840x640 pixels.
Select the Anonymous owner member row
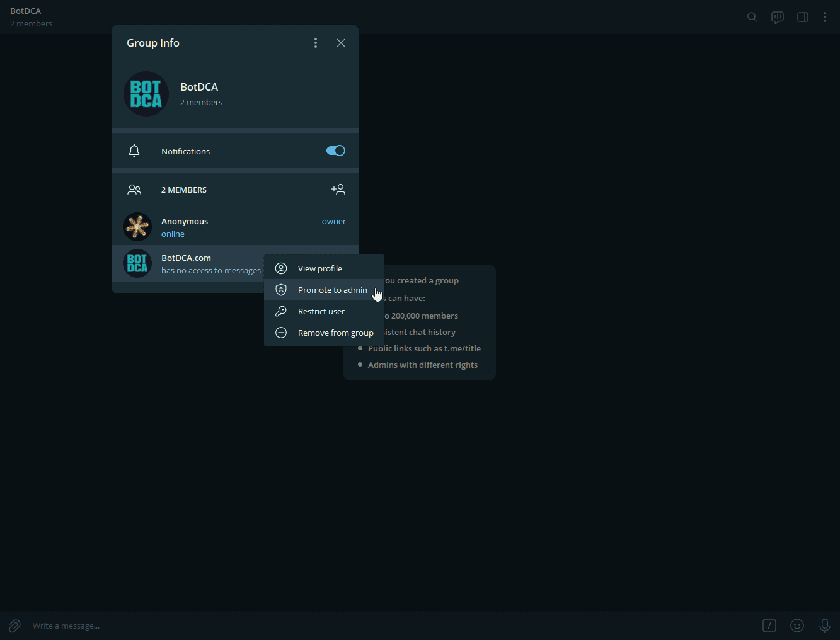(x=234, y=227)
